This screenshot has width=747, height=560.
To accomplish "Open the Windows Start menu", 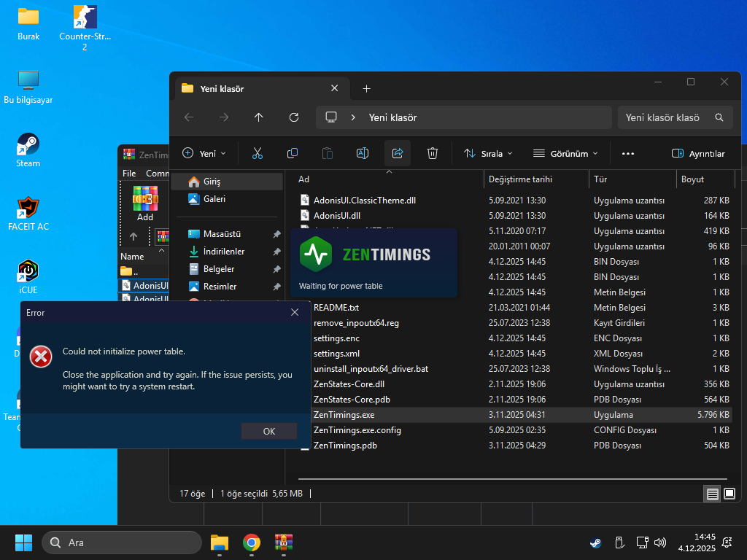I will [23, 542].
